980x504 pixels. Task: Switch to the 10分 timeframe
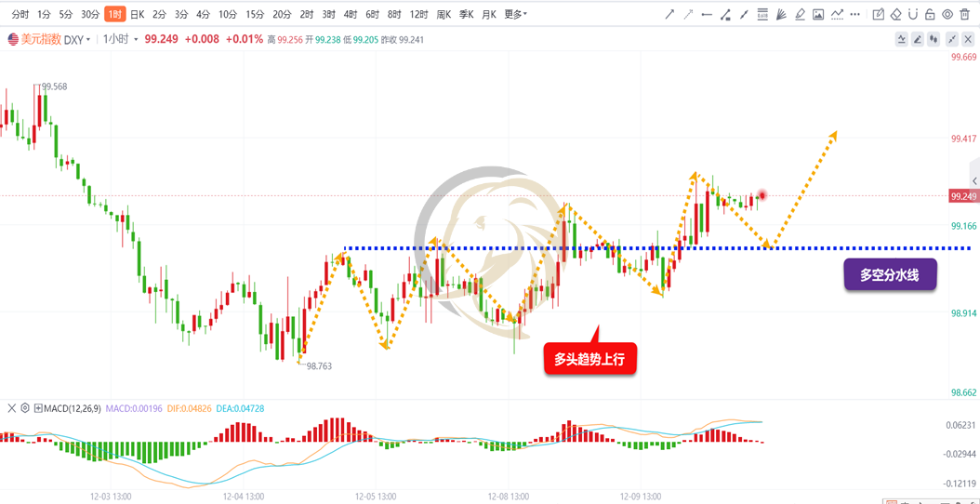coord(228,14)
